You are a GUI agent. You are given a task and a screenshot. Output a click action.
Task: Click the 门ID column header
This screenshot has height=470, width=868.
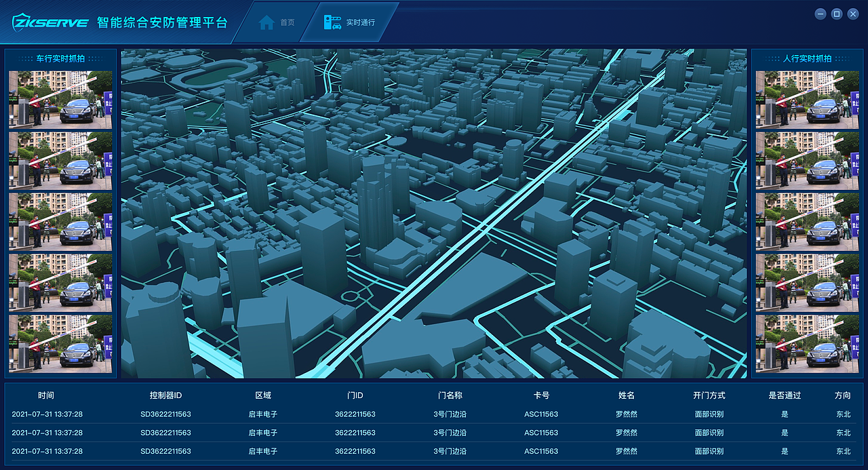tap(355, 395)
